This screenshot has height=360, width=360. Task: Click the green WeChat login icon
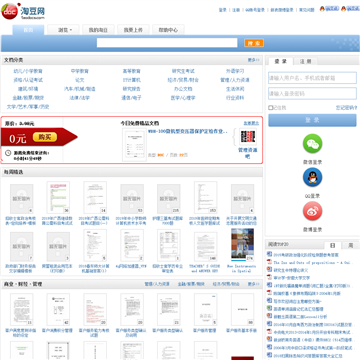(x=312, y=144)
